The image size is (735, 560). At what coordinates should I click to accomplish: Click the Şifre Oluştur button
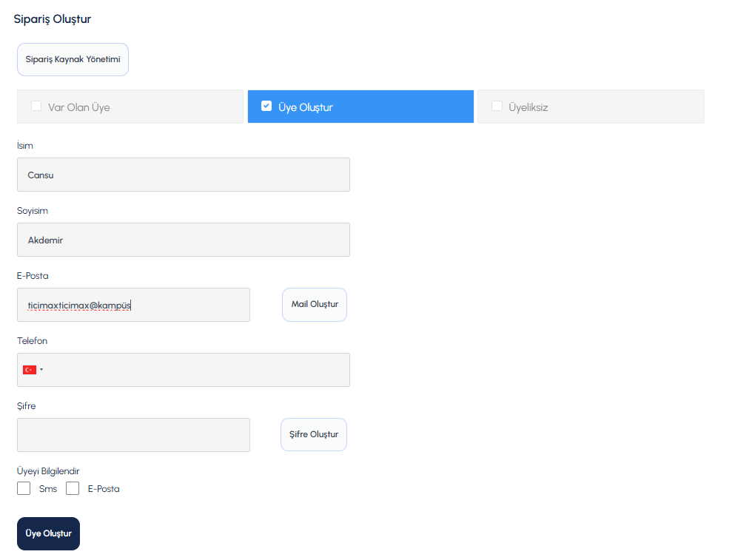(314, 435)
